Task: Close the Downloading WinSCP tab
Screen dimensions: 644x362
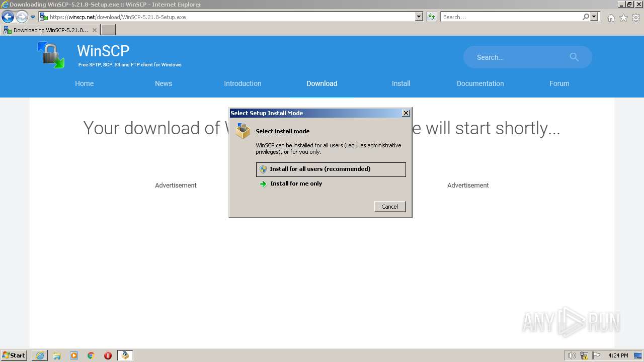Action: [94, 30]
